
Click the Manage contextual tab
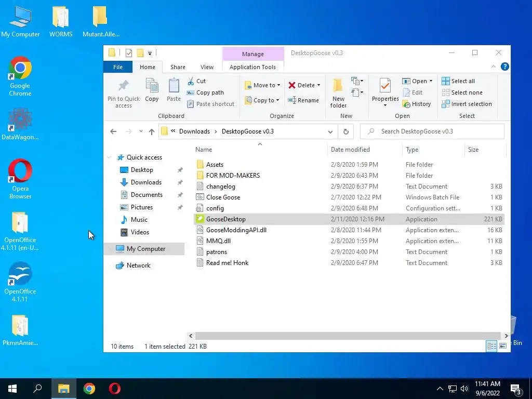point(253,54)
